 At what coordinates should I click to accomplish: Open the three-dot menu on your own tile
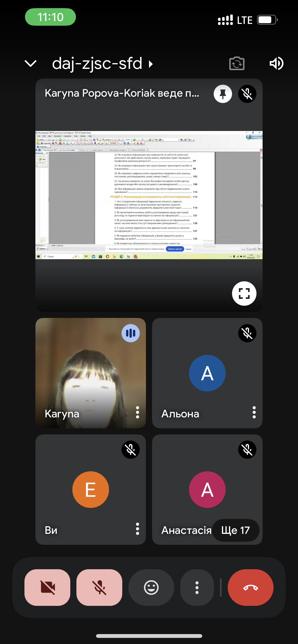[x=138, y=529]
